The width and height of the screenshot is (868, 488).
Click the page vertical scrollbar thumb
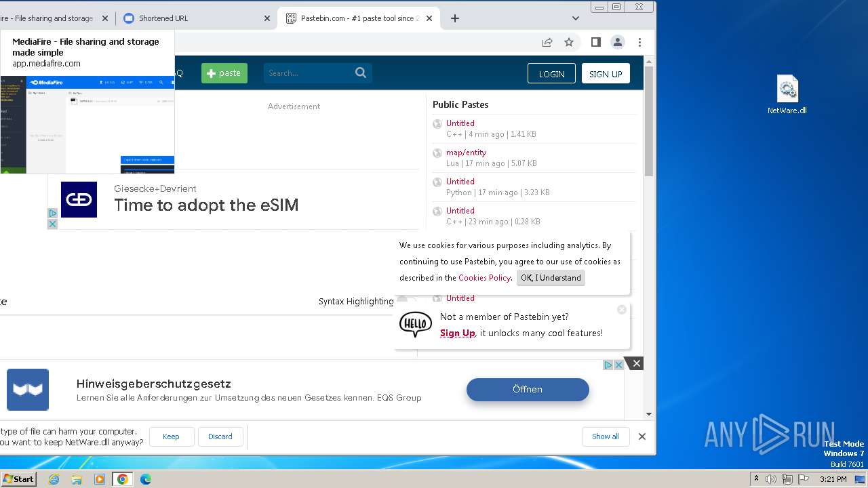(x=649, y=122)
